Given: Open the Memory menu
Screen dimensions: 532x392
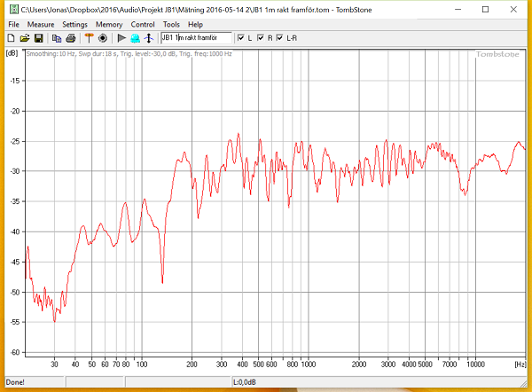Looking at the screenshot, I should (x=109, y=25).
